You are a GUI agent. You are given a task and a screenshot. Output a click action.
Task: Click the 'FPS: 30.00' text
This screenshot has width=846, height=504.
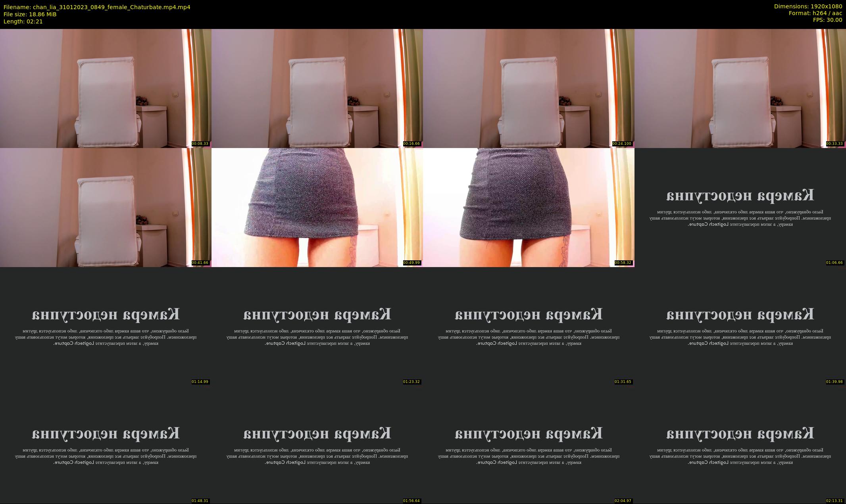click(827, 20)
